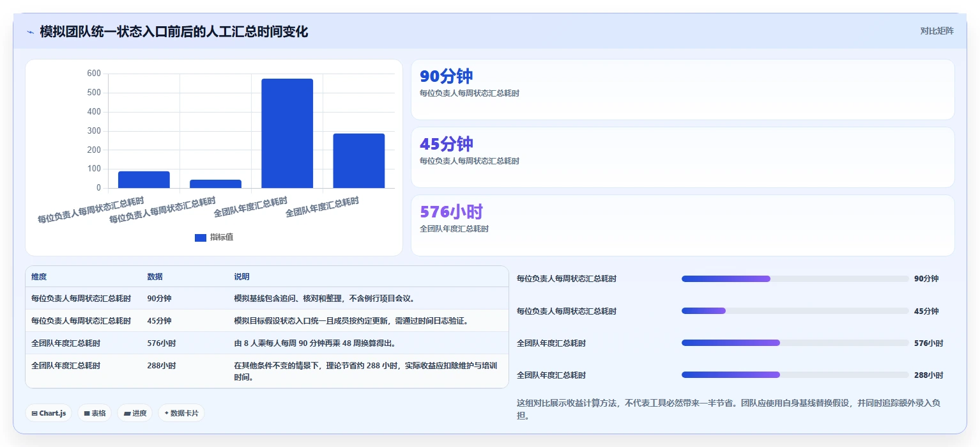Click the 维度 column header
The image size is (980, 447).
pos(39,277)
